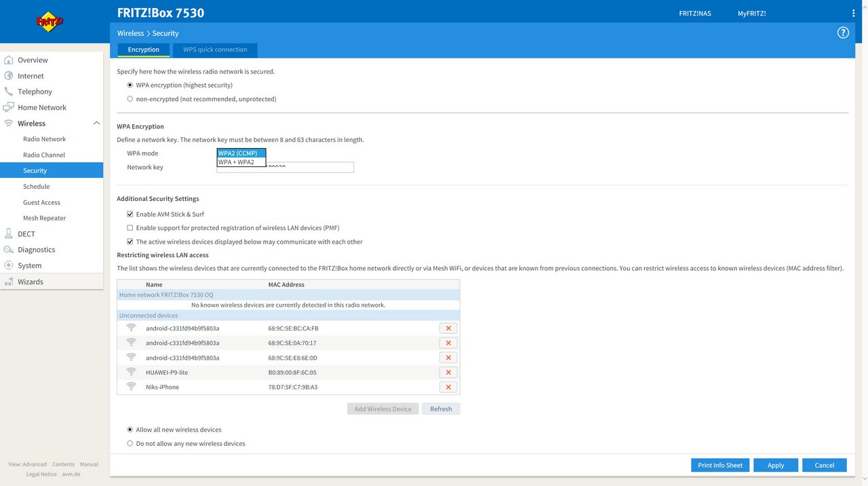This screenshot has width=868, height=486.
Task: Remove the HUAWEI-P9-lite device
Action: click(448, 373)
